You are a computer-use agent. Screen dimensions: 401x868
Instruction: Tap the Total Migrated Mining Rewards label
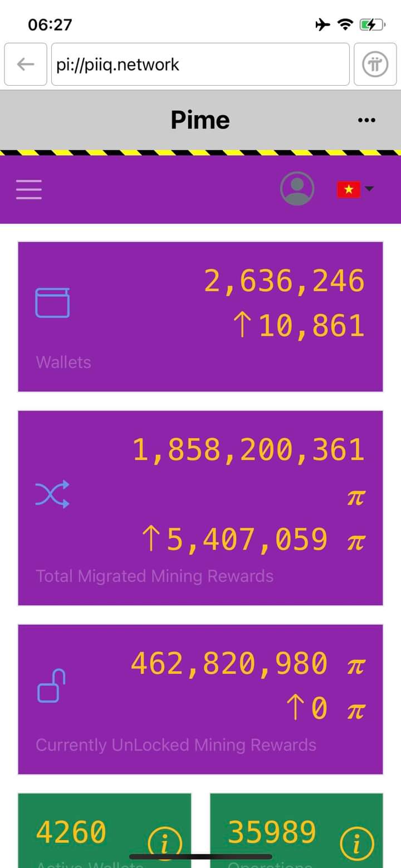coord(154,576)
